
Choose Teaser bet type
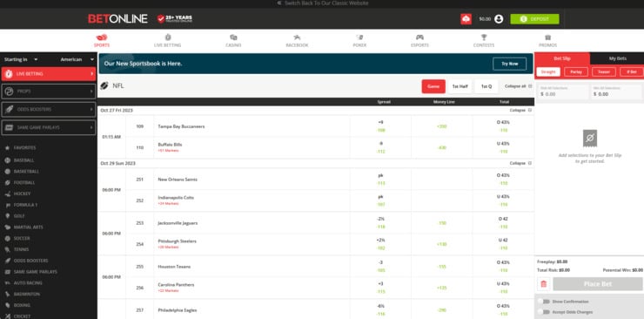point(604,72)
